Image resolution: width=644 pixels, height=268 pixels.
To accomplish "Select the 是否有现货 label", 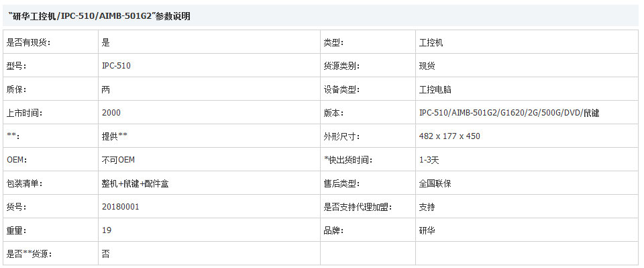I will [29, 42].
